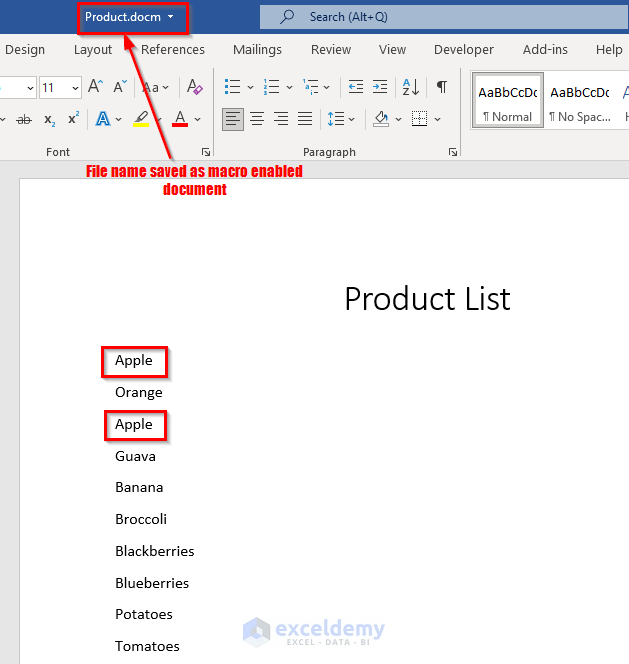The image size is (629, 664).
Task: Click the word Blackberries in list
Action: (155, 551)
